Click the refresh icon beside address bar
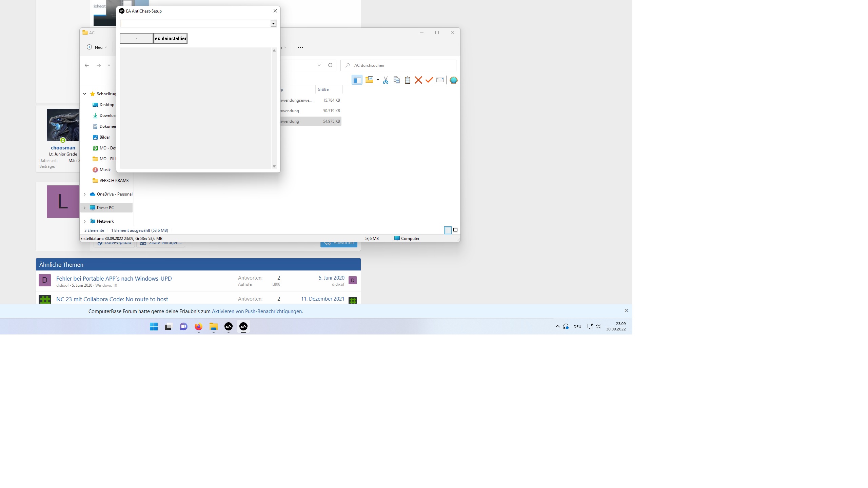 [330, 65]
